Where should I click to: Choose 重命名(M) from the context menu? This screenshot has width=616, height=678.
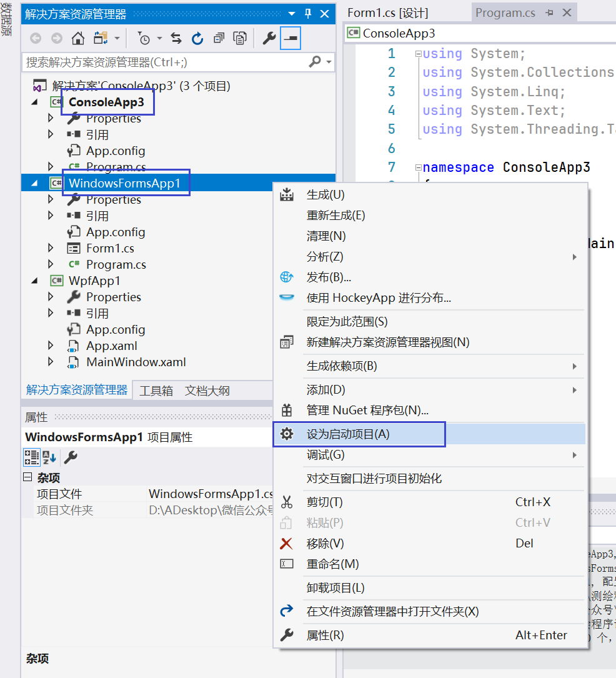[430, 564]
